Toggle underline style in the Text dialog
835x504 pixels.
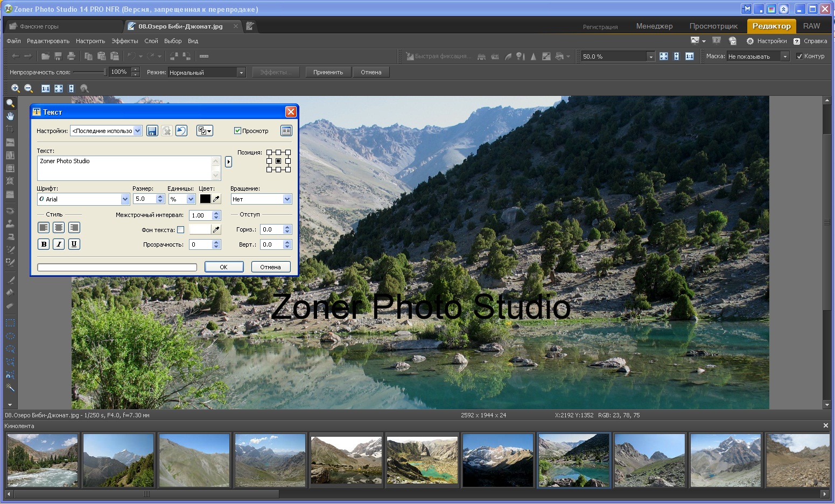[74, 244]
